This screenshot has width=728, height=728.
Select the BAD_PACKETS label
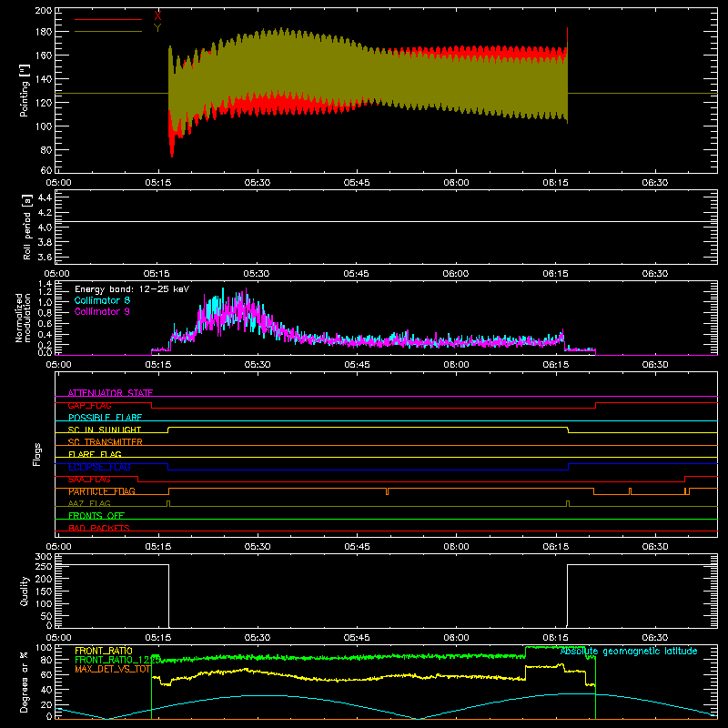(x=99, y=528)
